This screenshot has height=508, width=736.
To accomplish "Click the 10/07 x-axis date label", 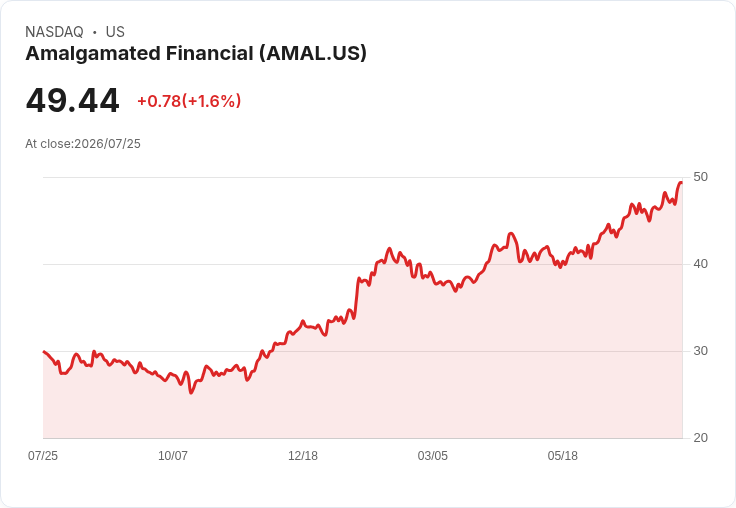I will (x=173, y=455).
